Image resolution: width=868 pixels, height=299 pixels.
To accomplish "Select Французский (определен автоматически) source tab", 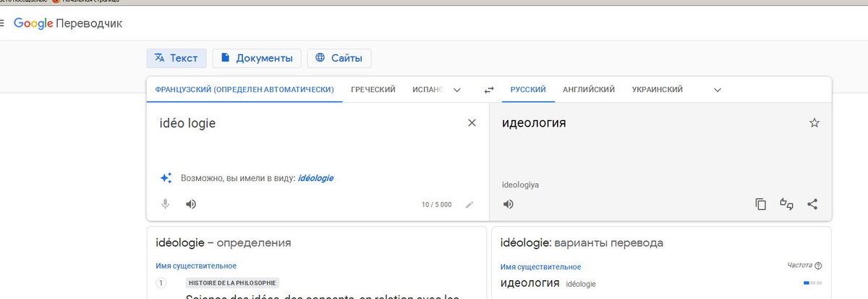I will [244, 90].
